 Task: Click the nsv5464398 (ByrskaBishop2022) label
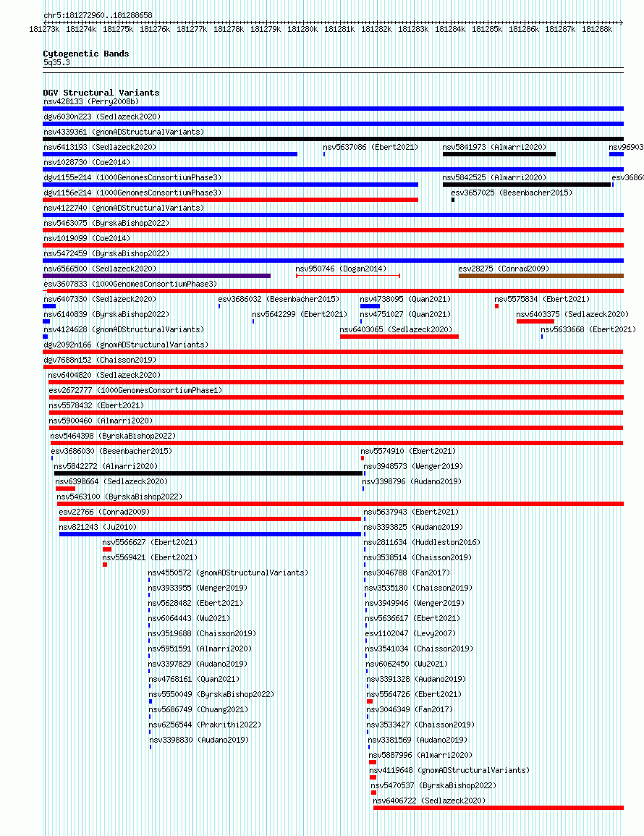coord(113,436)
